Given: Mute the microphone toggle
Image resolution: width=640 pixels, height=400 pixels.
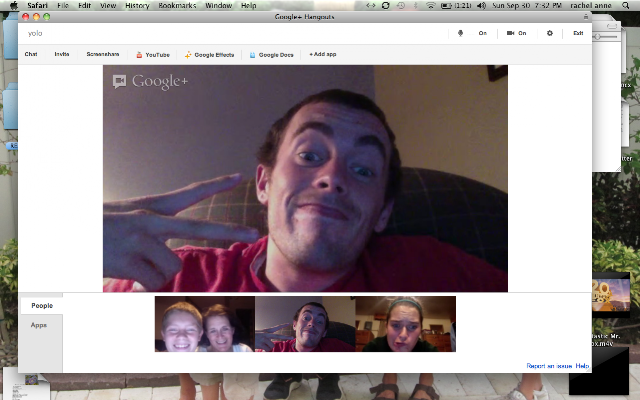Looking at the screenshot, I should coord(473,33).
